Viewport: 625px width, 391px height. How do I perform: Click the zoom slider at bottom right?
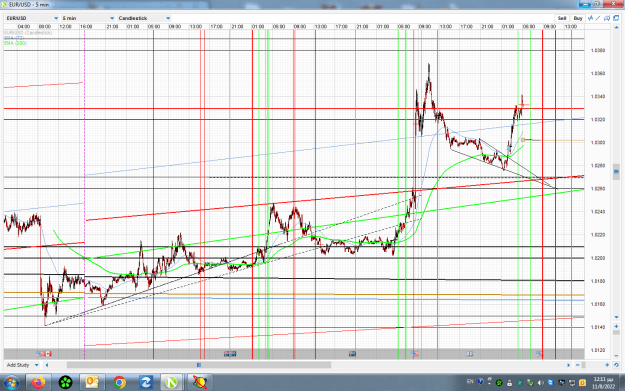584,365
